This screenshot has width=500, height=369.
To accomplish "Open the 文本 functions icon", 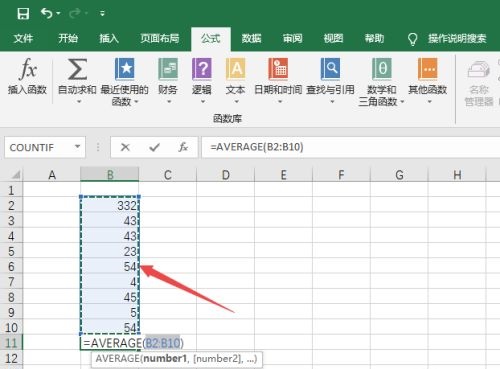I will (x=236, y=69).
